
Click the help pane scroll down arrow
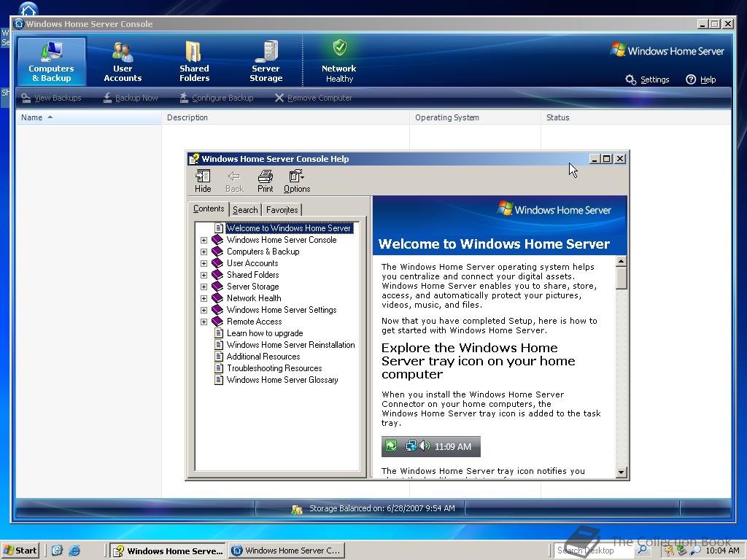coord(622,472)
